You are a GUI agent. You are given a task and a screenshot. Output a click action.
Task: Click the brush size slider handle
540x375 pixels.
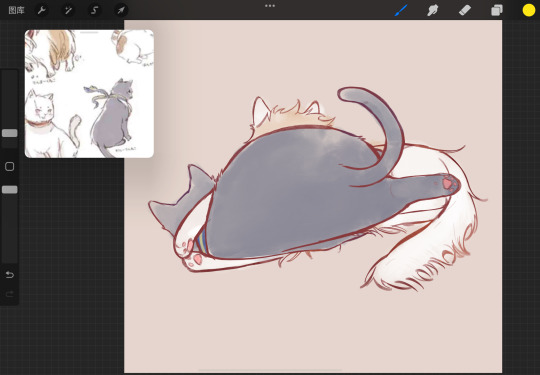point(10,133)
